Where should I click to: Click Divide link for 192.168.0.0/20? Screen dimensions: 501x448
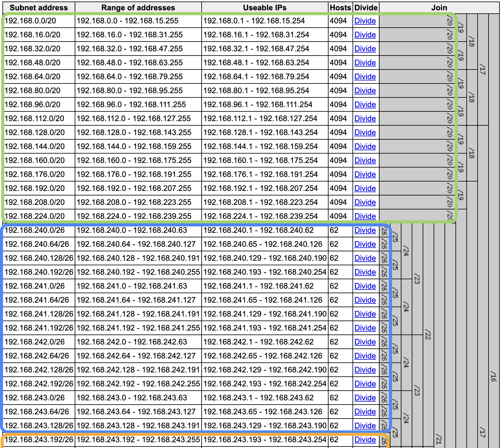pos(365,21)
